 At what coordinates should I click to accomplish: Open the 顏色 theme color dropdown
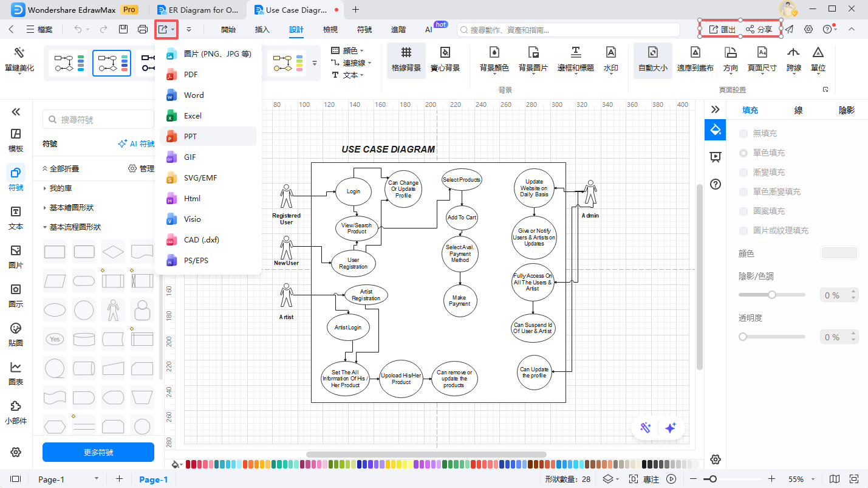349,50
